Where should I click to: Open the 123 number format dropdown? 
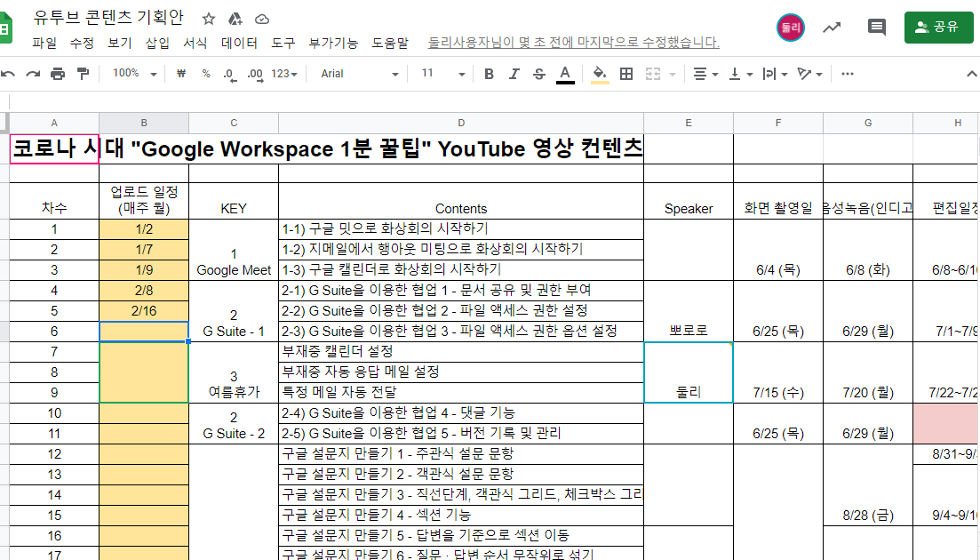pyautogui.click(x=284, y=74)
